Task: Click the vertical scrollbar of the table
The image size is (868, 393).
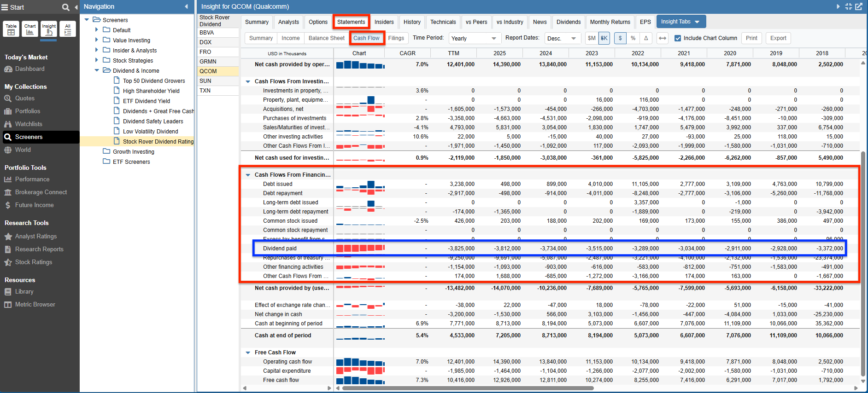Action: point(863,265)
